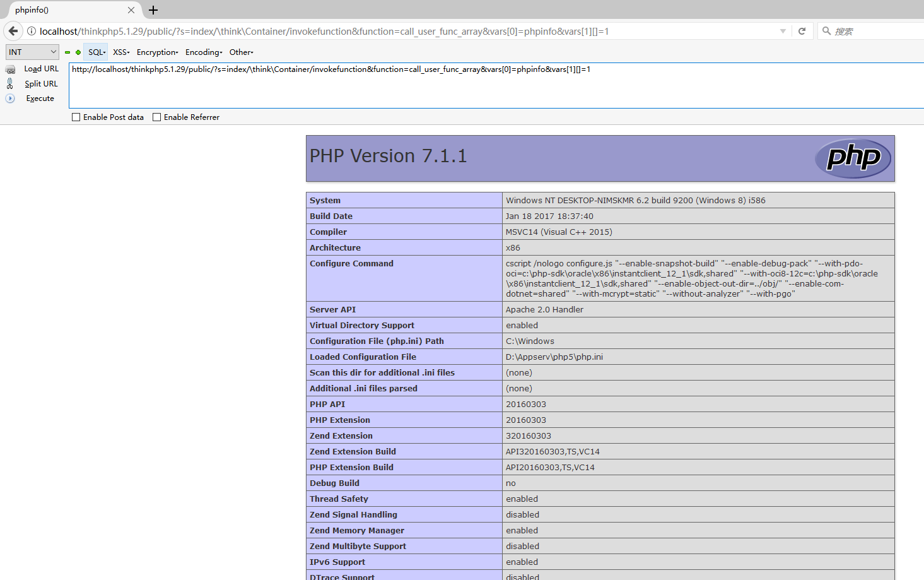This screenshot has height=580, width=924.
Task: Click the browser address bar URL
Action: [324, 31]
